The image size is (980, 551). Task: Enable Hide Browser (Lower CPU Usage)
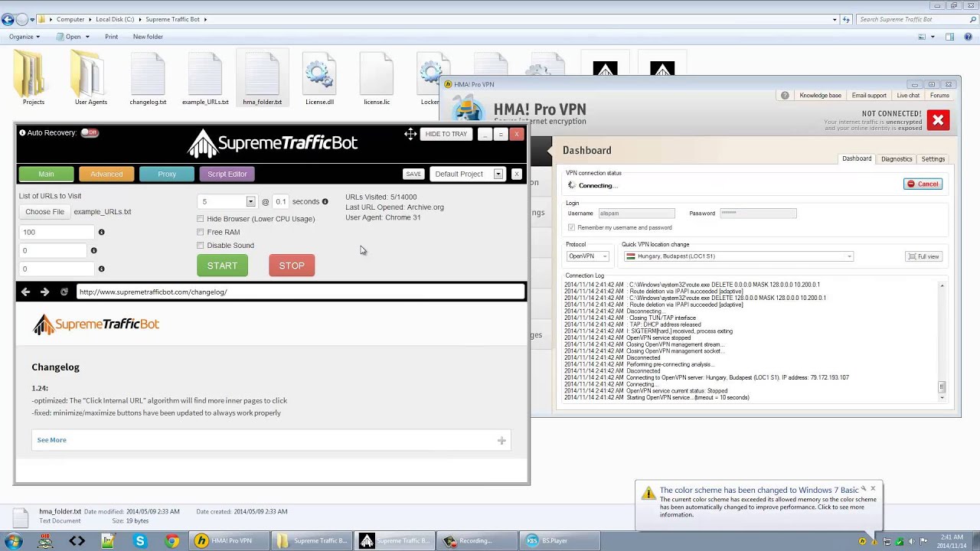click(x=201, y=219)
